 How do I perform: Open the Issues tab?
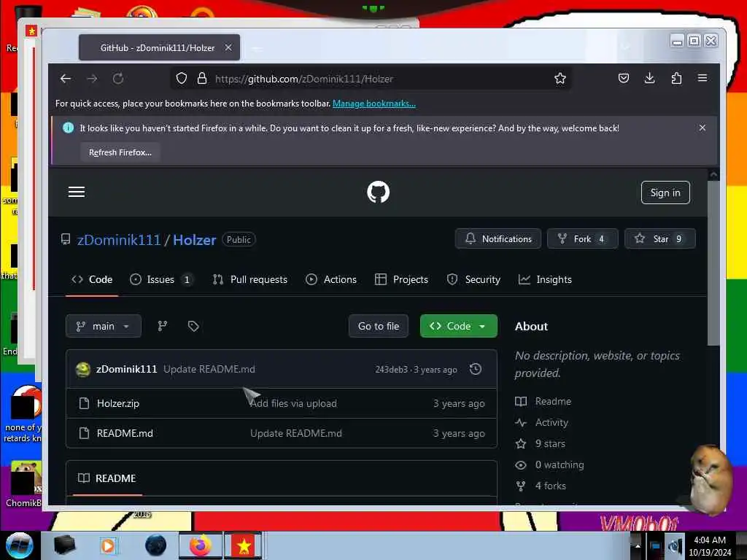click(161, 279)
